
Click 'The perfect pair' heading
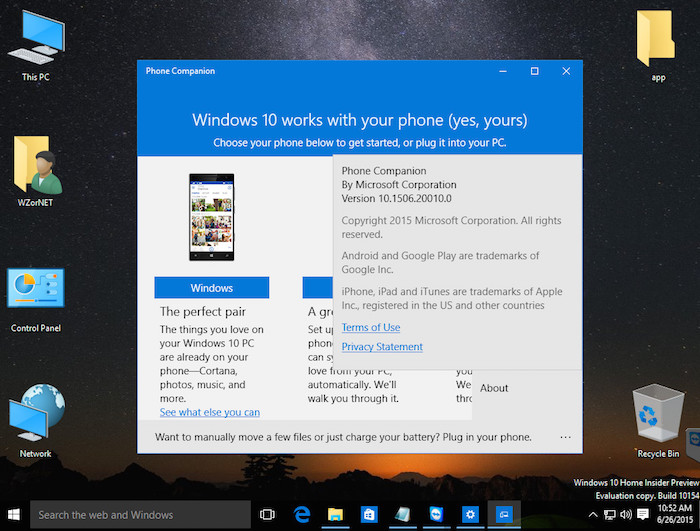pos(203,312)
